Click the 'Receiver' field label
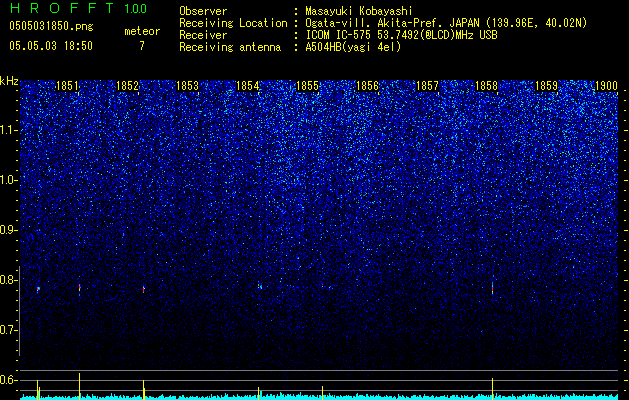 203,35
